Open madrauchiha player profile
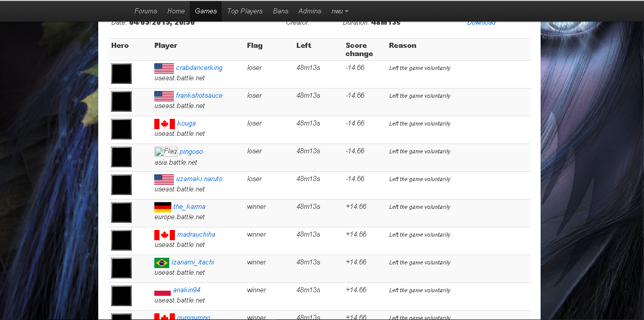The image size is (644, 320). [x=196, y=235]
